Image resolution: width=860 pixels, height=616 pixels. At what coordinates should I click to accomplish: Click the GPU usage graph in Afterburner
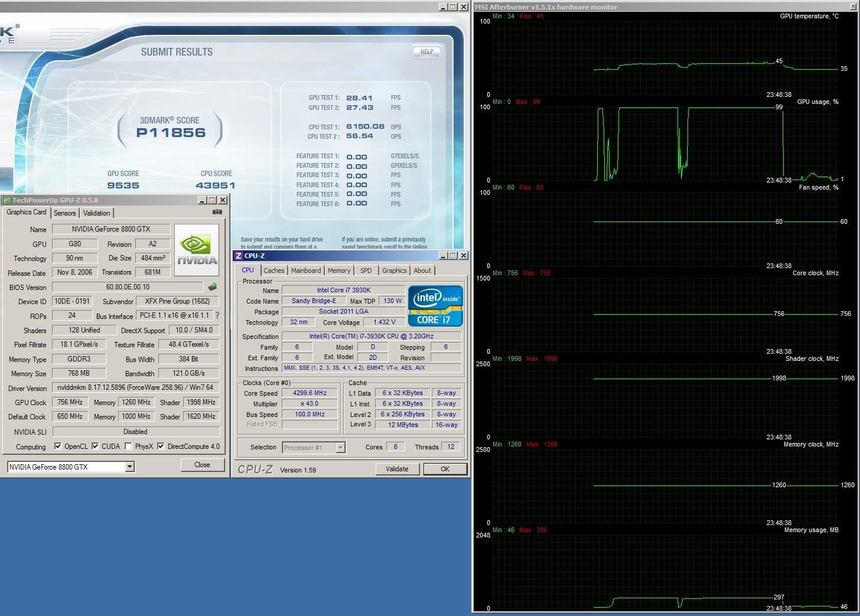pos(665,144)
